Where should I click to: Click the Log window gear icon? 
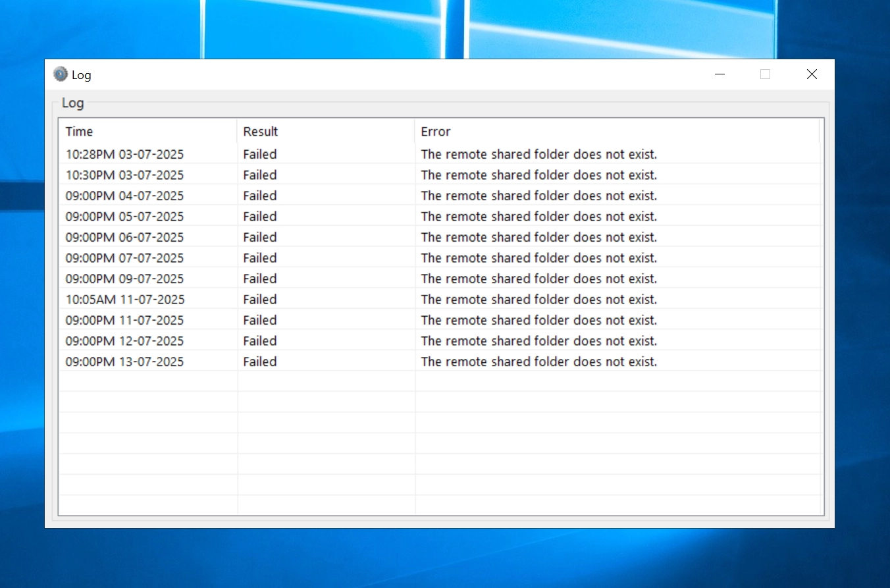coord(61,74)
